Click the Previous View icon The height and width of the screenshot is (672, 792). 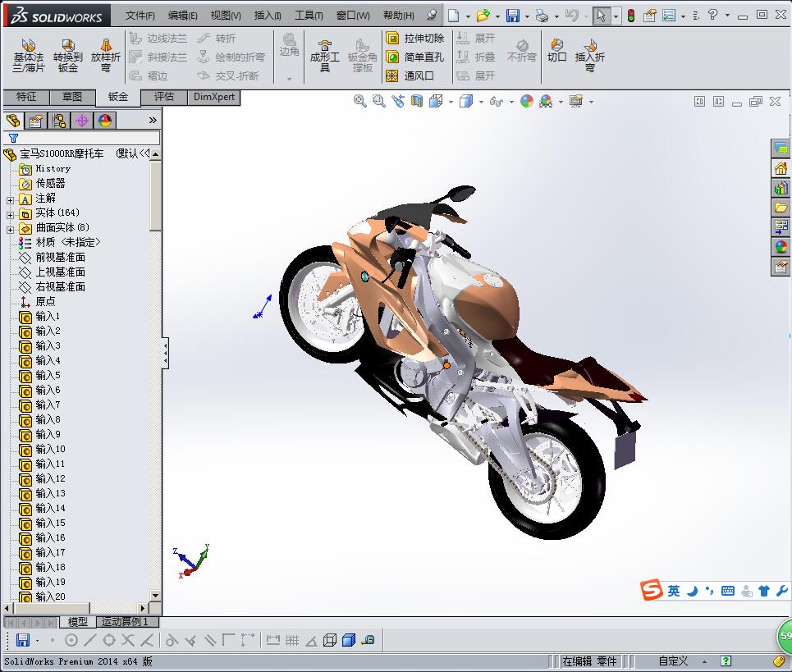pos(398,102)
